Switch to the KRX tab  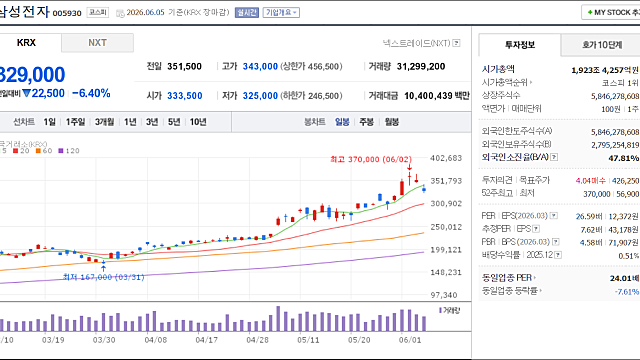point(27,42)
